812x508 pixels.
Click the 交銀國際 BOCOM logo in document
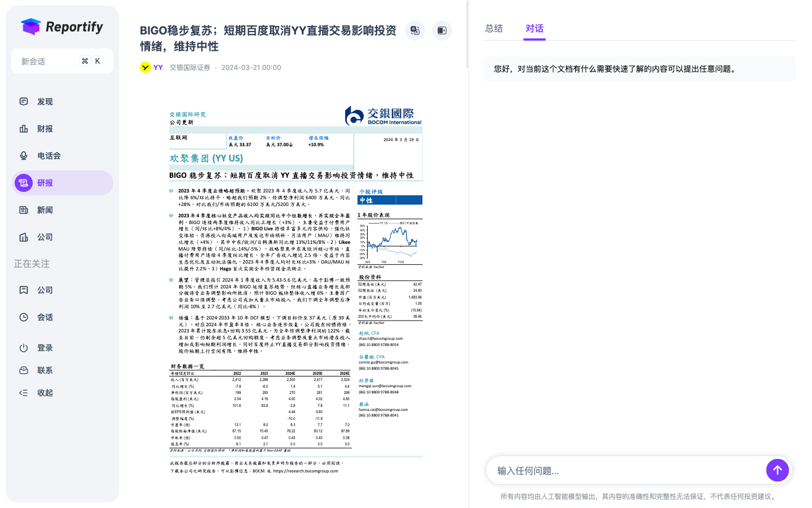click(383, 116)
